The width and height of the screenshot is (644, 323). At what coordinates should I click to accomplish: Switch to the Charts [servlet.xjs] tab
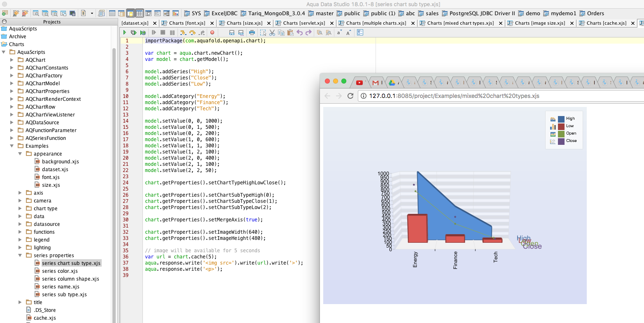(x=304, y=23)
